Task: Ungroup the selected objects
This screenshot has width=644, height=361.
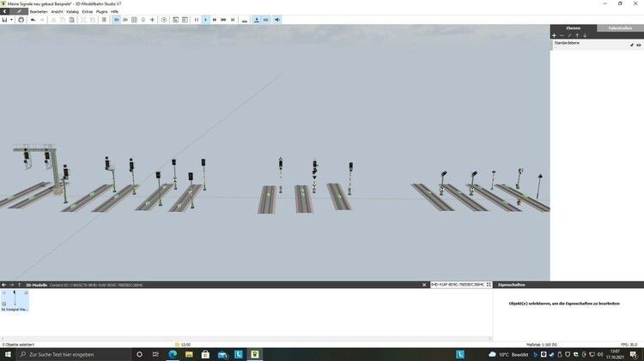Action: tap(93, 20)
